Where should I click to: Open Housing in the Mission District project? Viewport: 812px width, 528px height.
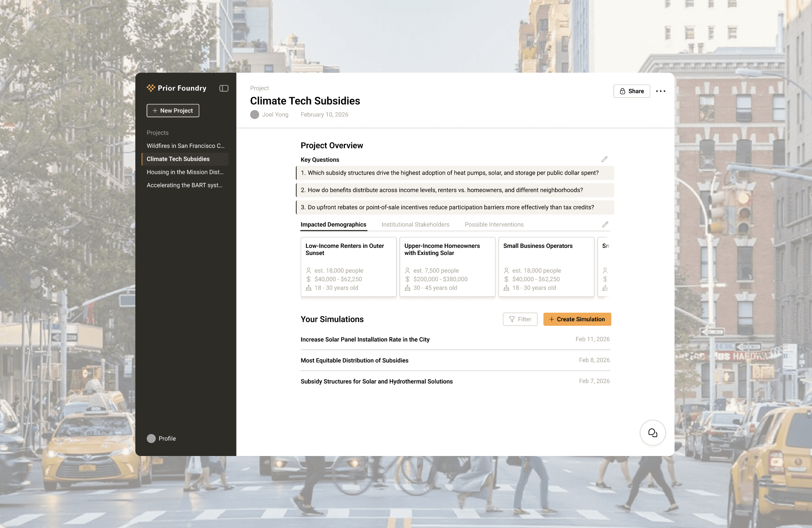pyautogui.click(x=185, y=172)
